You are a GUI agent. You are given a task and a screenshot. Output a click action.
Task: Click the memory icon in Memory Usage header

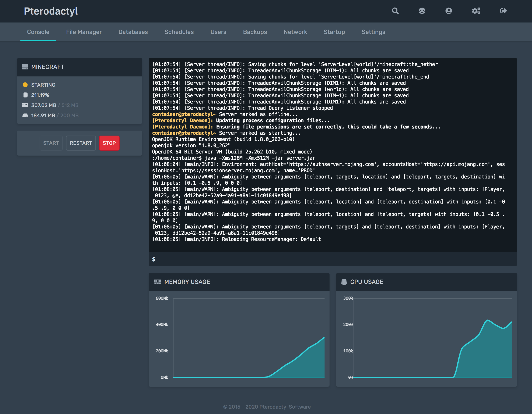pyautogui.click(x=157, y=282)
